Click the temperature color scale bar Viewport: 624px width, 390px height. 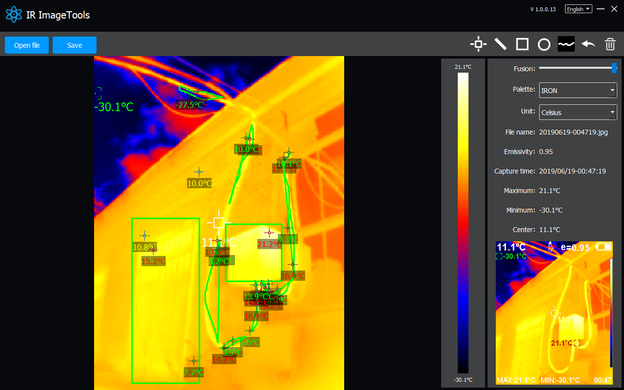click(463, 223)
